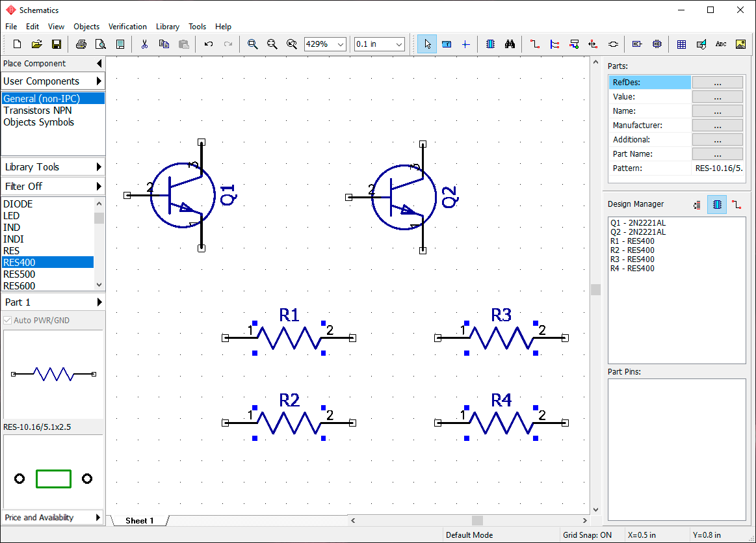Open the File menu
This screenshot has height=543, width=756.
pyautogui.click(x=11, y=27)
